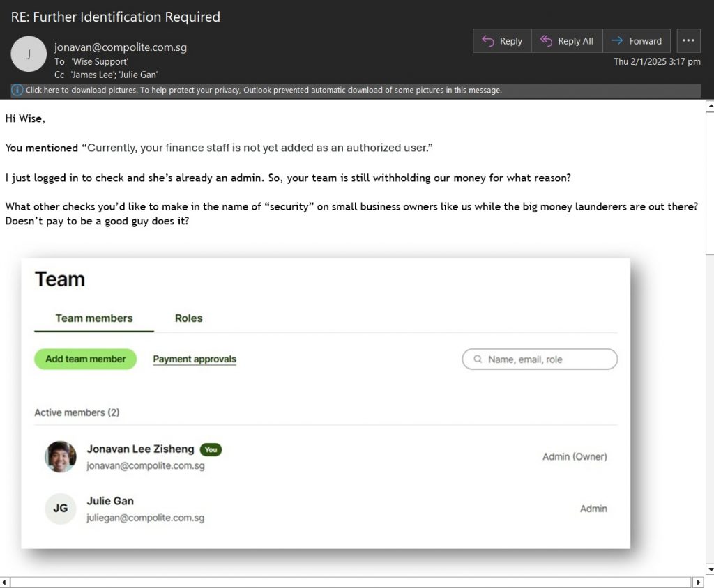Open member row Jonavan Lee Zisheng
The width and height of the screenshot is (714, 588).
(x=326, y=456)
